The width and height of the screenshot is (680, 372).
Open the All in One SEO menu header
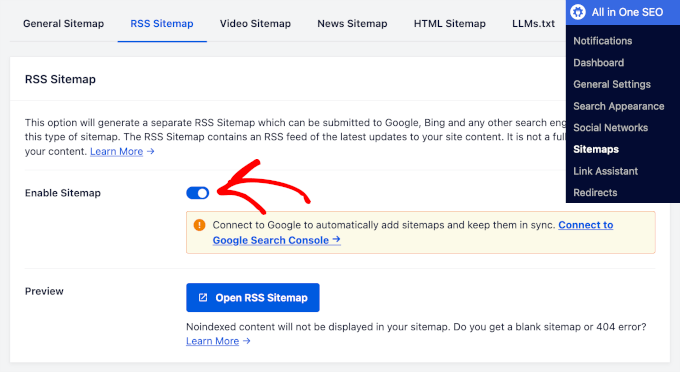[623, 12]
